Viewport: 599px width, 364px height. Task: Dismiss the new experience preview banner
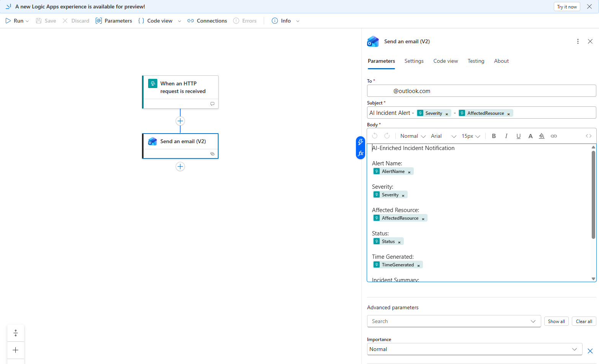click(589, 7)
